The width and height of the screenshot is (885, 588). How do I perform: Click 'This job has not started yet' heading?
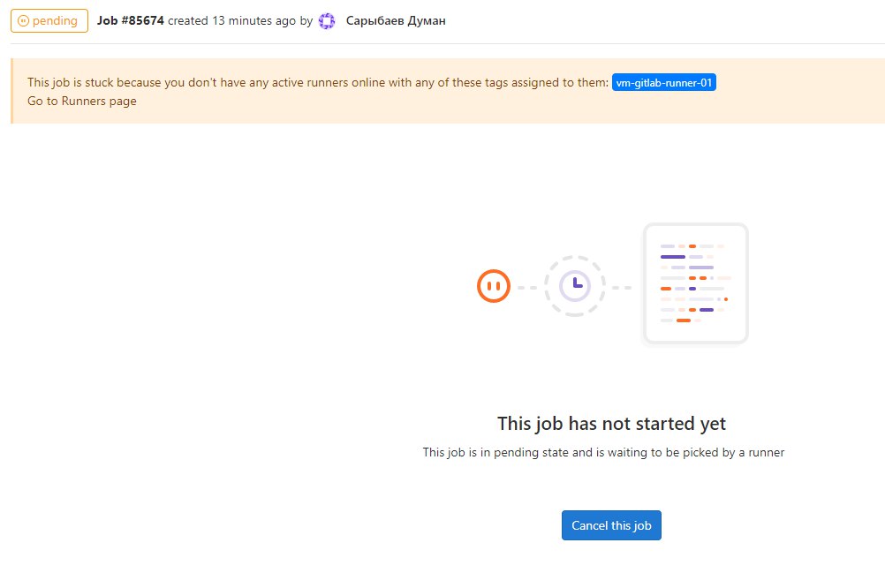611,423
